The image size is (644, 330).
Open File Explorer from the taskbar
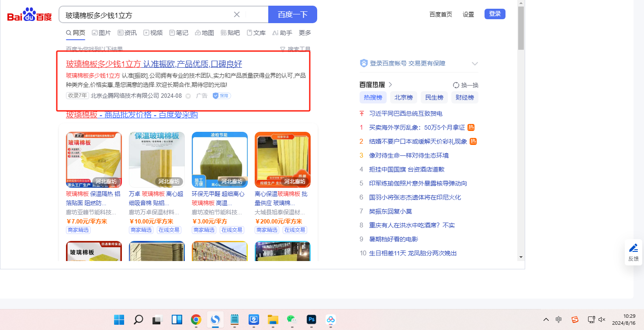(x=273, y=320)
